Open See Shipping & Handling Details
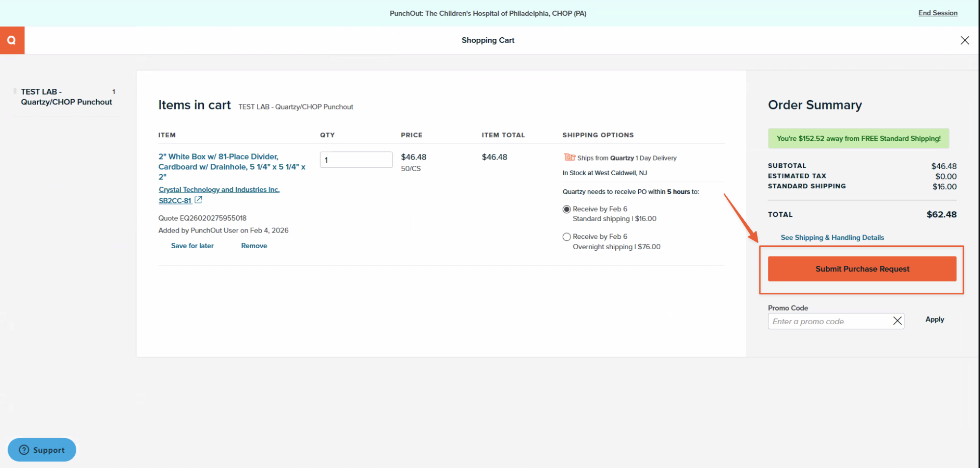Viewport: 980px width, 468px height. point(832,237)
